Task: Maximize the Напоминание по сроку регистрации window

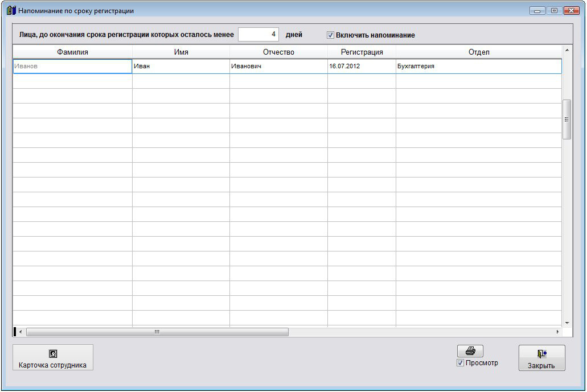Action: (555, 11)
